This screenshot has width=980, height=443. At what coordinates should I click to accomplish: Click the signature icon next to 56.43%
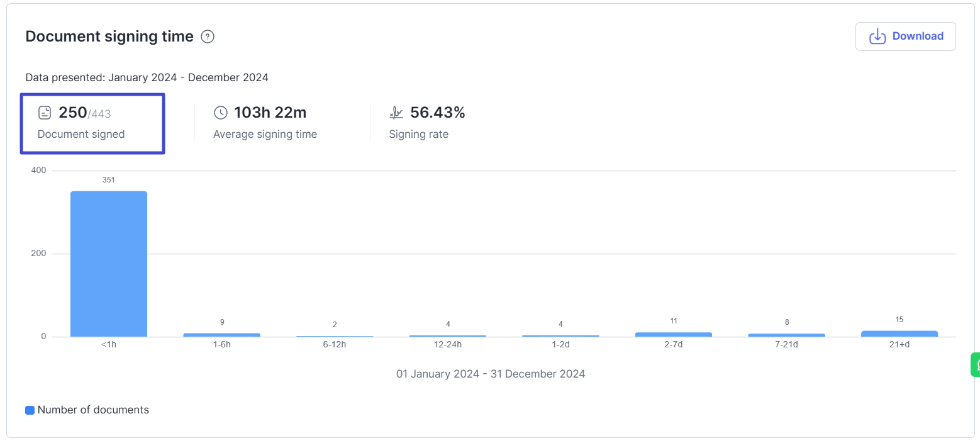[396, 113]
